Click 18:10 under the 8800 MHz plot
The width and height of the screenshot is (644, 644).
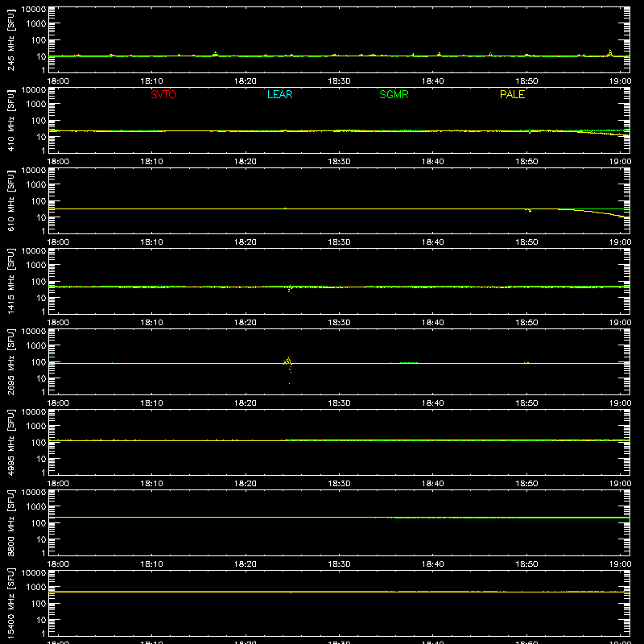[152, 564]
